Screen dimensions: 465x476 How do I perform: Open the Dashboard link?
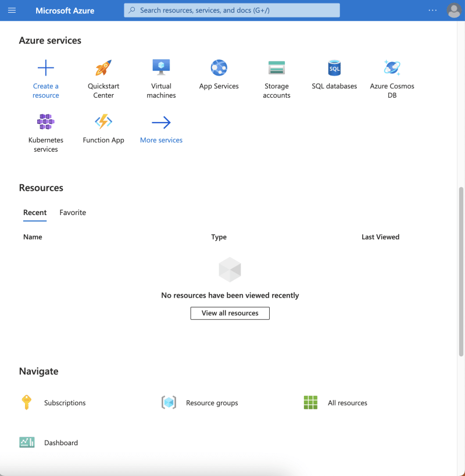point(61,443)
